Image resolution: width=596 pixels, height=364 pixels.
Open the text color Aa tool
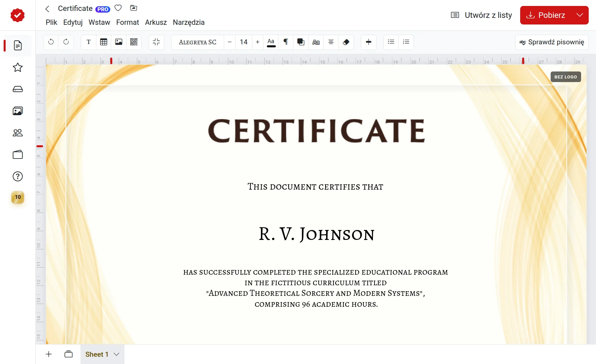pyautogui.click(x=271, y=42)
